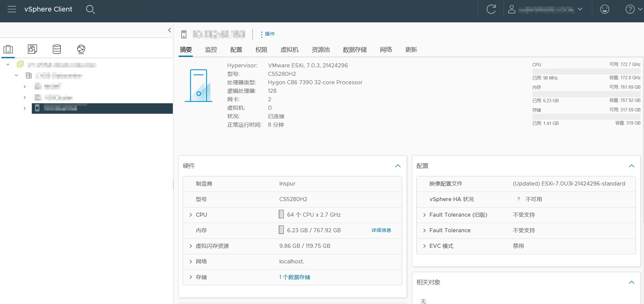Image resolution: width=644 pixels, height=304 pixels.
Task: Switch to Hosts and Clusters inventory view
Action: click(x=8, y=49)
